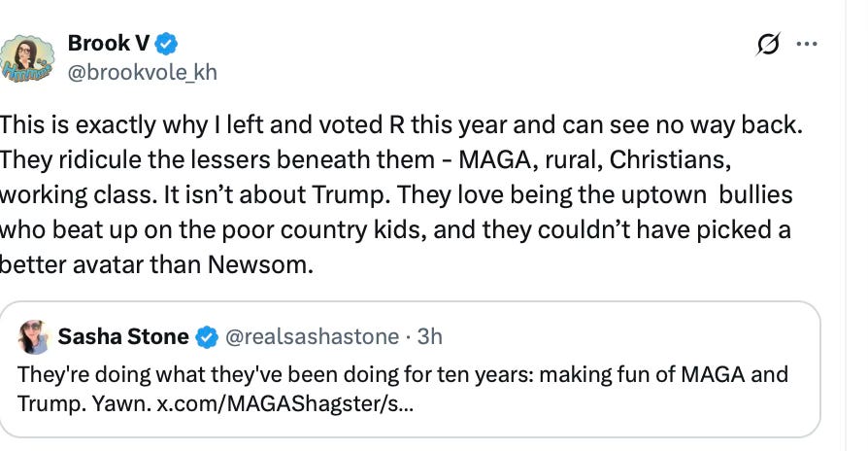868x451 pixels.
Task: Click the Sasha Stone display name
Action: click(x=123, y=337)
